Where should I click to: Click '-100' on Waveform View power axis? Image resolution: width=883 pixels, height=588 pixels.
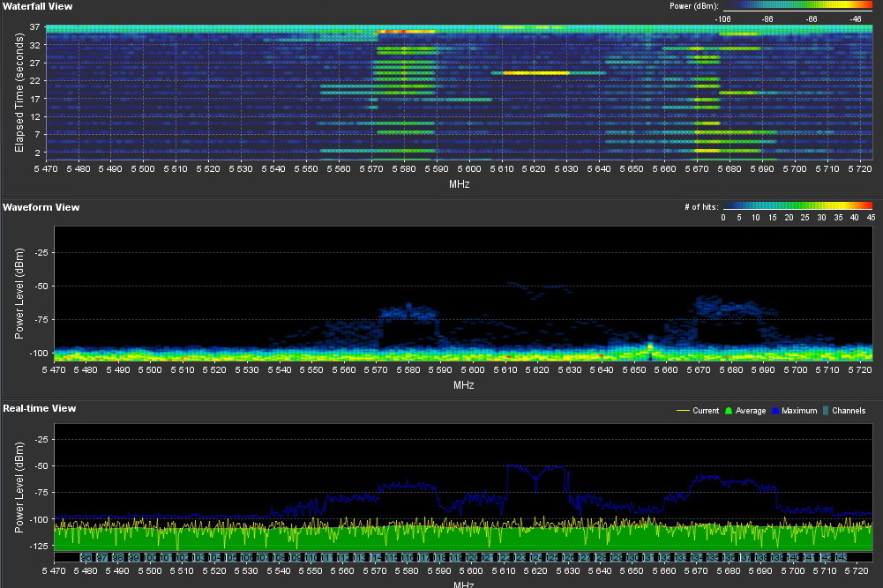coord(38,353)
